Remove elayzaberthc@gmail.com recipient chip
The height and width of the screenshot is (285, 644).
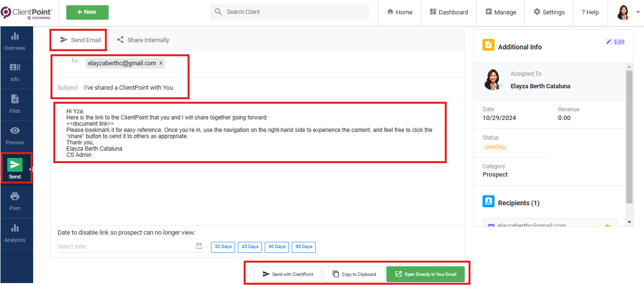point(161,63)
